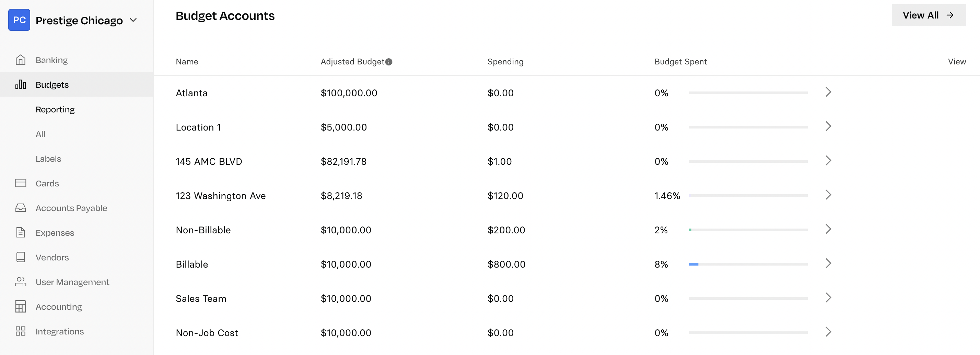This screenshot has width=980, height=355.
Task: Open the Accounts Payable inbox icon
Action: [x=21, y=208]
